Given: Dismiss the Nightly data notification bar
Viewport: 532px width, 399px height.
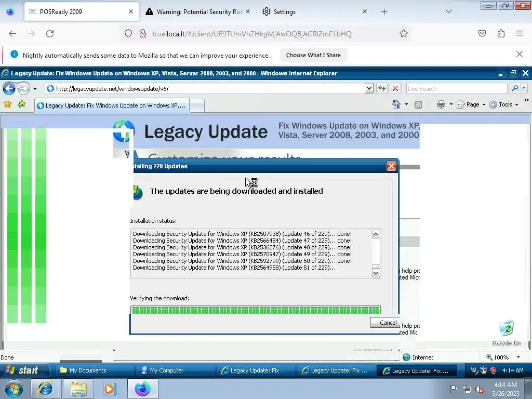Looking at the screenshot, I should 520,54.
